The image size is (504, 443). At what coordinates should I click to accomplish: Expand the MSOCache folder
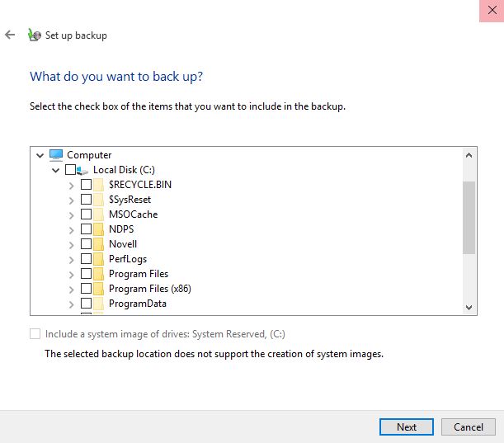click(72, 215)
